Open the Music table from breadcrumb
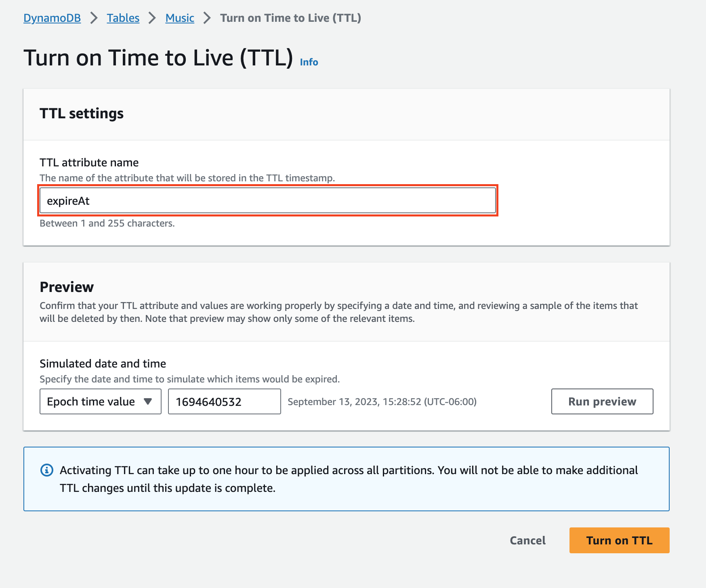This screenshot has width=706, height=588. pyautogui.click(x=179, y=18)
